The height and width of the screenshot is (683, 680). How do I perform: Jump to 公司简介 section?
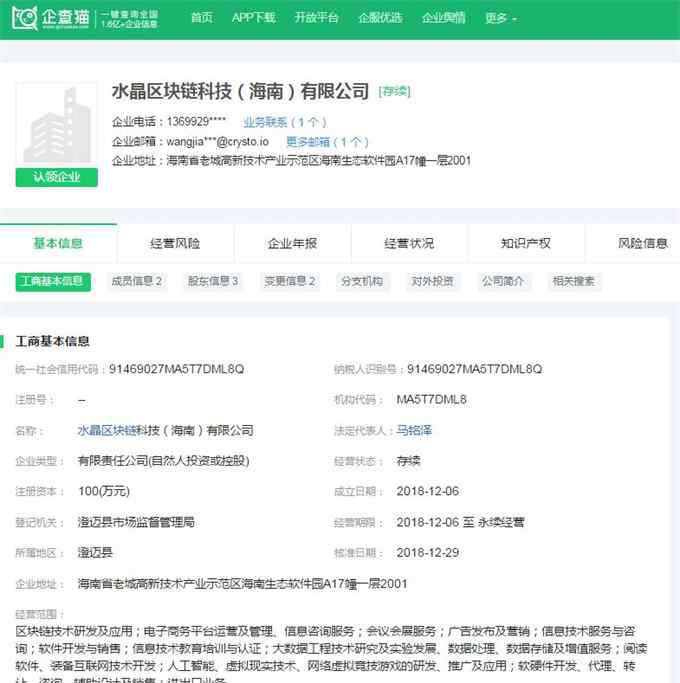pyautogui.click(x=503, y=281)
